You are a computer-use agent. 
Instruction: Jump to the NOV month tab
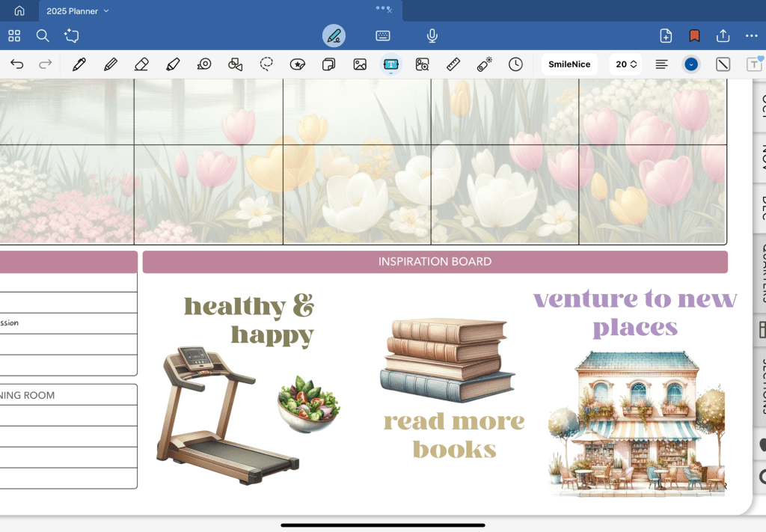(759, 156)
